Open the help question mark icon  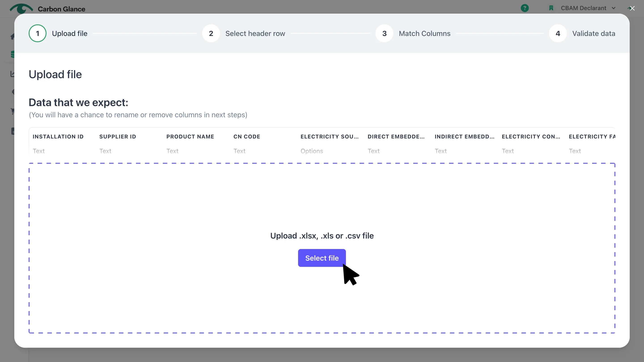[x=525, y=8]
